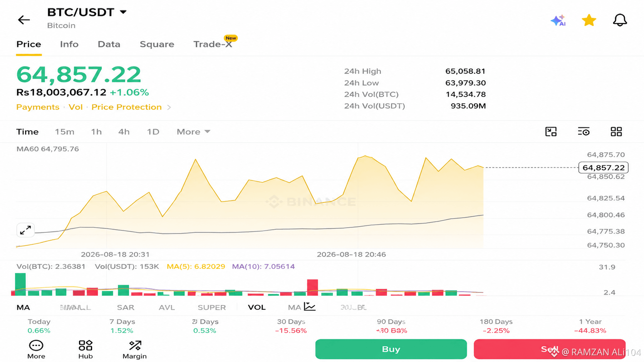Select the 15m chart interval

[x=64, y=132]
